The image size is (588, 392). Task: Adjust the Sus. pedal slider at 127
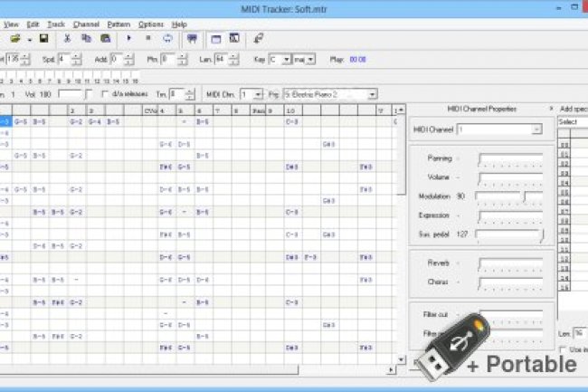[x=509, y=235]
